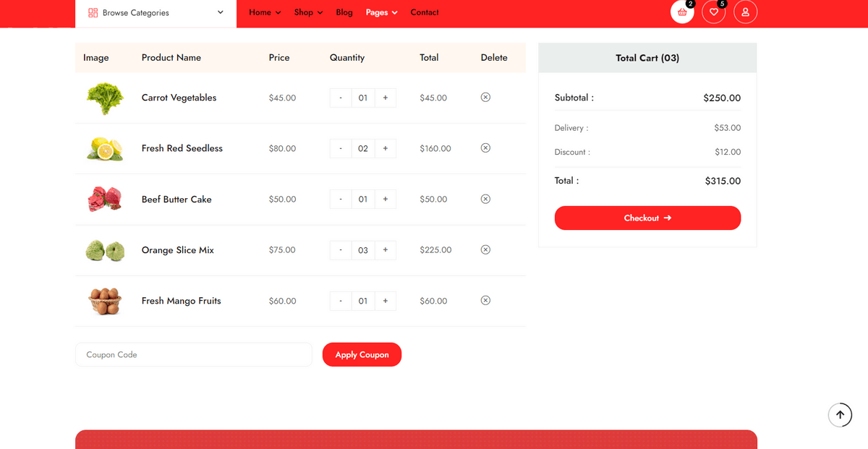868x449 pixels.
Task: Go to the Blog page
Action: coord(344,12)
